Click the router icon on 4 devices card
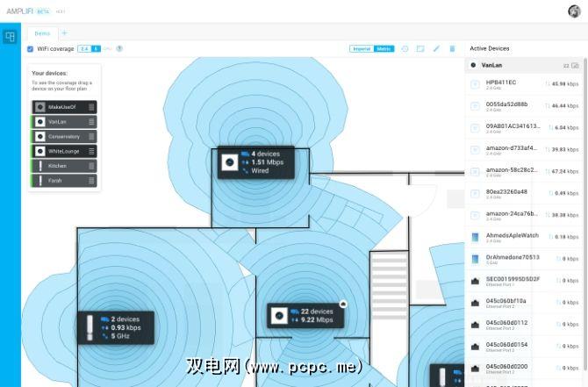This screenshot has height=387, width=588. pyautogui.click(x=230, y=162)
